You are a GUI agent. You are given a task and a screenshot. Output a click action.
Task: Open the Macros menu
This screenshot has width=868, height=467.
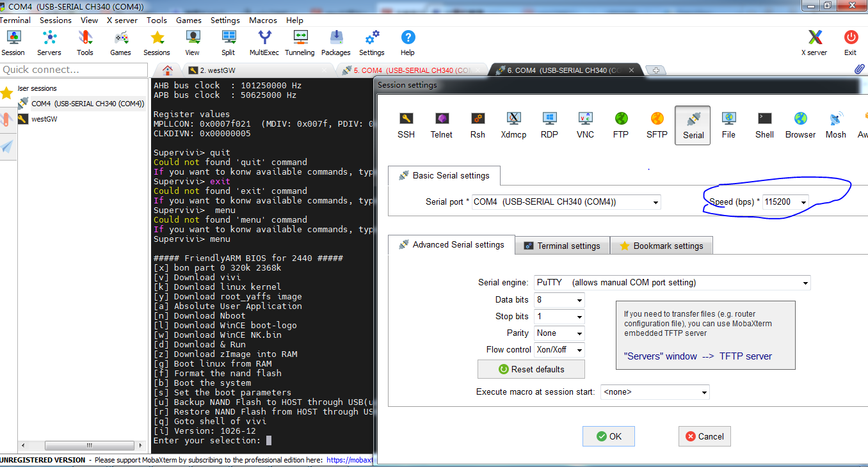(262, 20)
